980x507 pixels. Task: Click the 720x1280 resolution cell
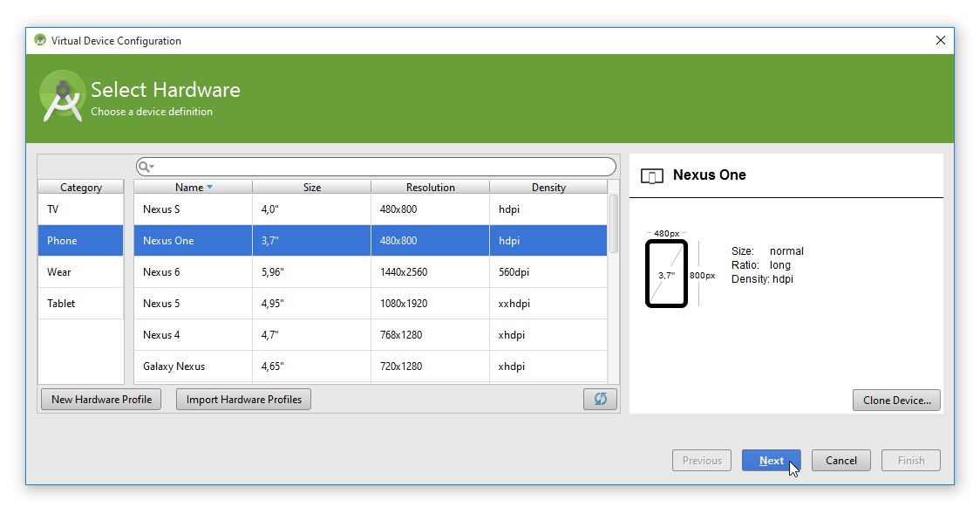point(430,367)
